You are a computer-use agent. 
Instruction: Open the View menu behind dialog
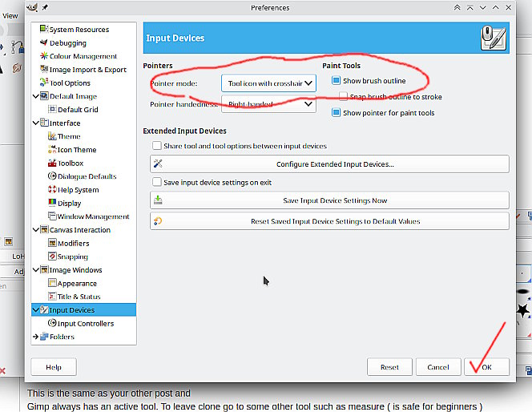pos(10,15)
